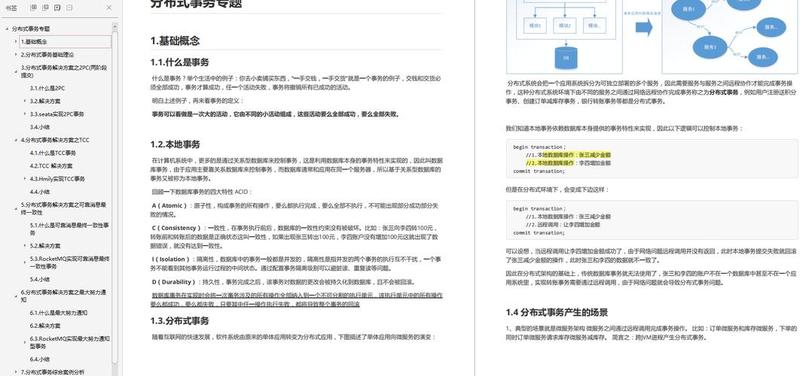Expand the 6.3.RocketMQ实现最大努力通知 bookmark arrow
This screenshot has width=800, height=376.
click(25, 342)
